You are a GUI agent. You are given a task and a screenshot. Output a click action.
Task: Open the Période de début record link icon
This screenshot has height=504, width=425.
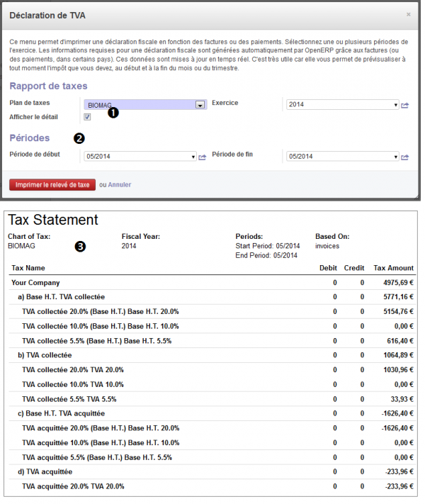pyautogui.click(x=202, y=157)
